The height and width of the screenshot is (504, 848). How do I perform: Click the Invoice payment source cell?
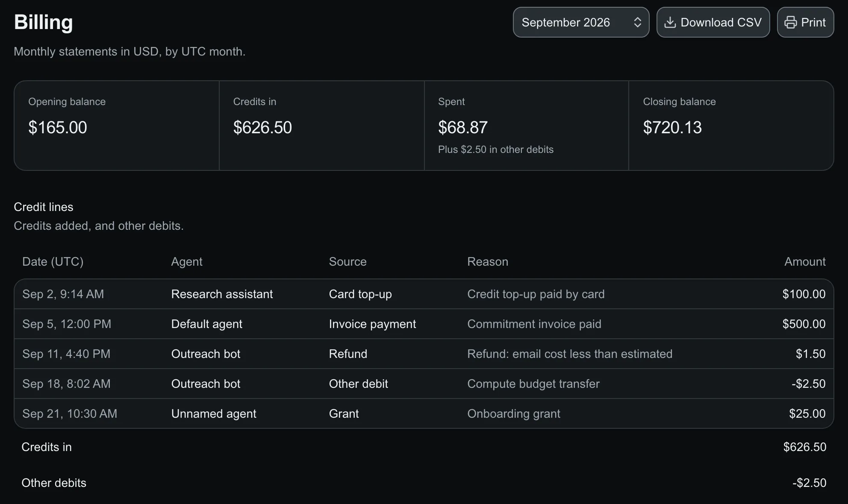pyautogui.click(x=372, y=324)
